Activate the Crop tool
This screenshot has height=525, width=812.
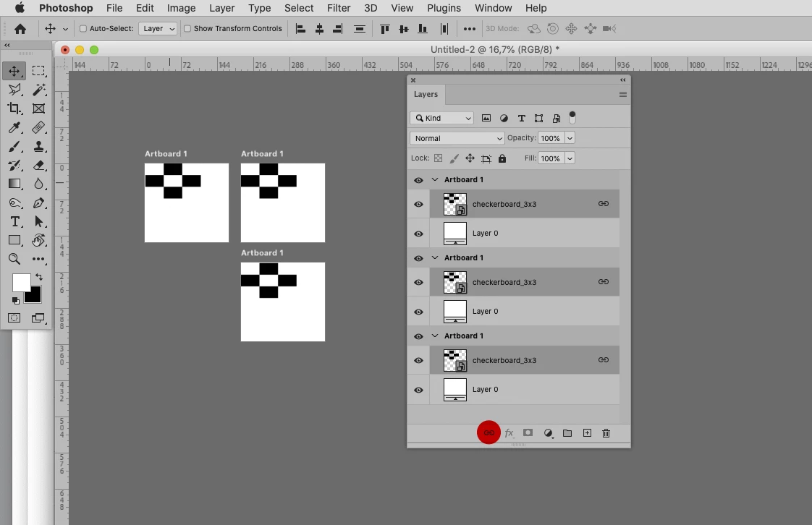click(x=14, y=108)
